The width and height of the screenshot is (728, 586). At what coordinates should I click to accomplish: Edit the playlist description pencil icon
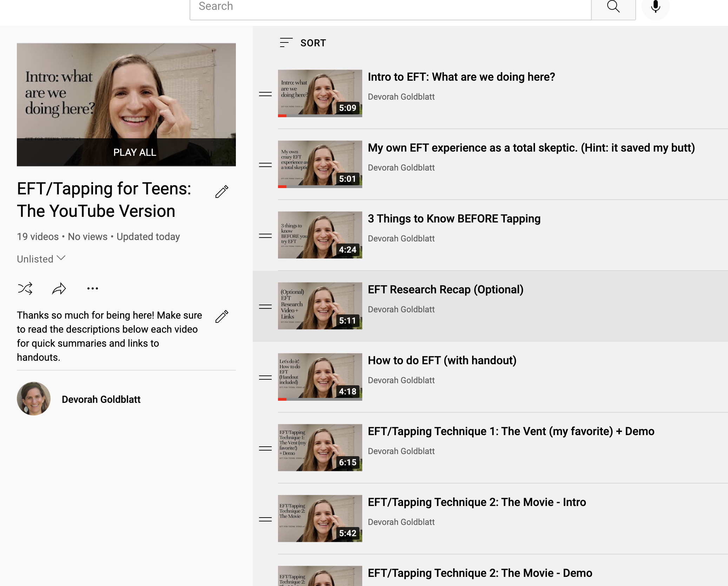point(222,316)
